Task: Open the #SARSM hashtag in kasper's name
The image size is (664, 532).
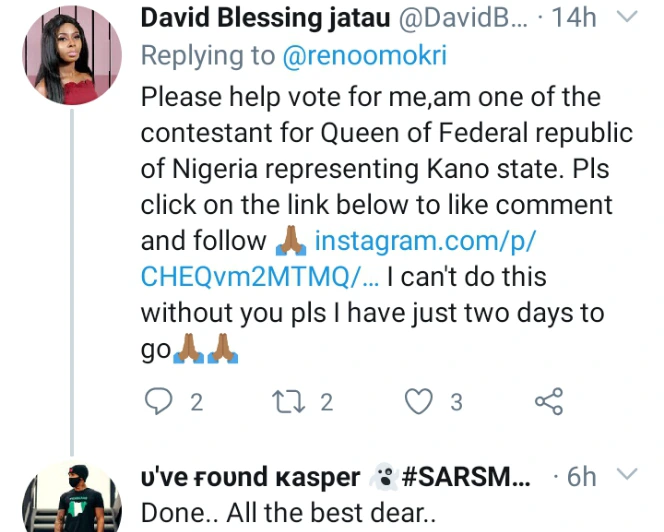Action: [474, 476]
